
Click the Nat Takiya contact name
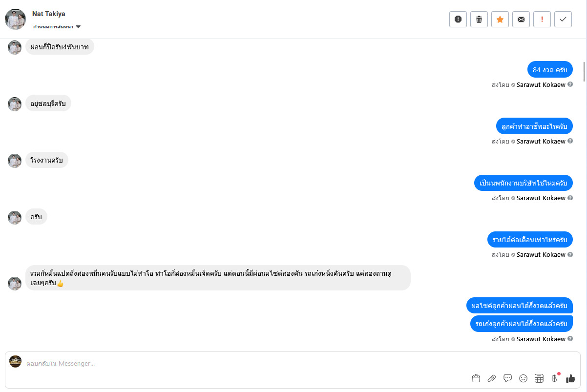pos(48,14)
